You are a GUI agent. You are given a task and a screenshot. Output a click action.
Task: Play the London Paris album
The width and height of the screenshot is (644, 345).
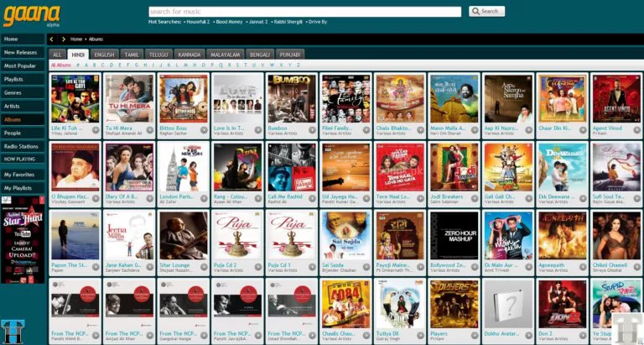point(204,198)
